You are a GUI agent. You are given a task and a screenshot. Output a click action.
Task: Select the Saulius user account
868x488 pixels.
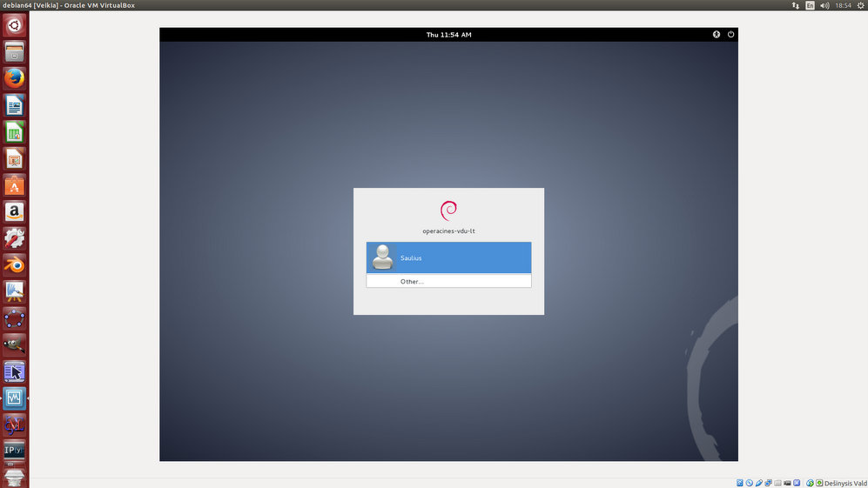coord(448,257)
